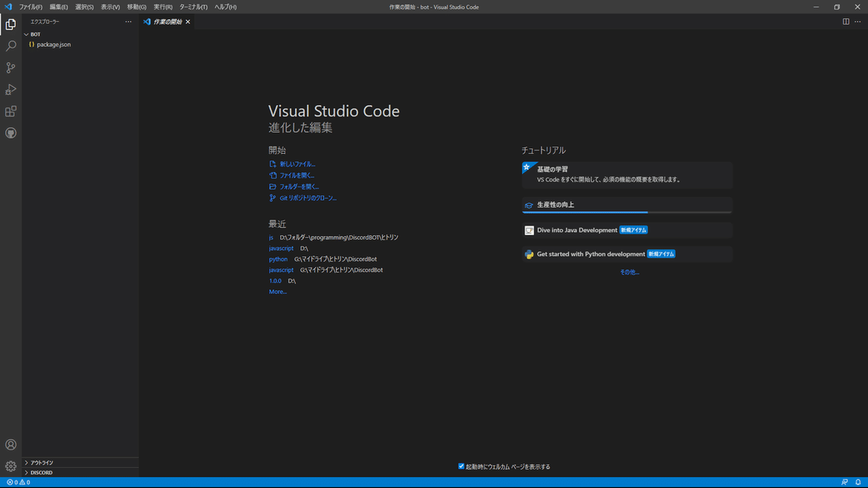868x488 pixels.
Task: Open the GitHub view in activity bar
Action: coord(11,133)
